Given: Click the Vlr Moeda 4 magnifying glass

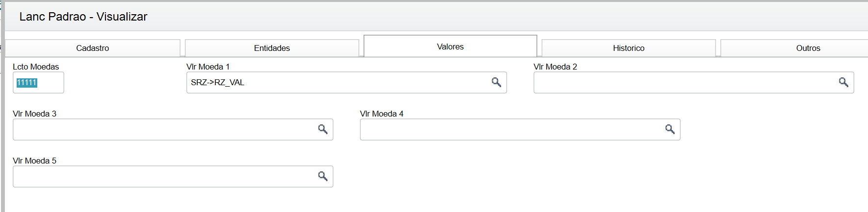Looking at the screenshot, I should tap(670, 129).
